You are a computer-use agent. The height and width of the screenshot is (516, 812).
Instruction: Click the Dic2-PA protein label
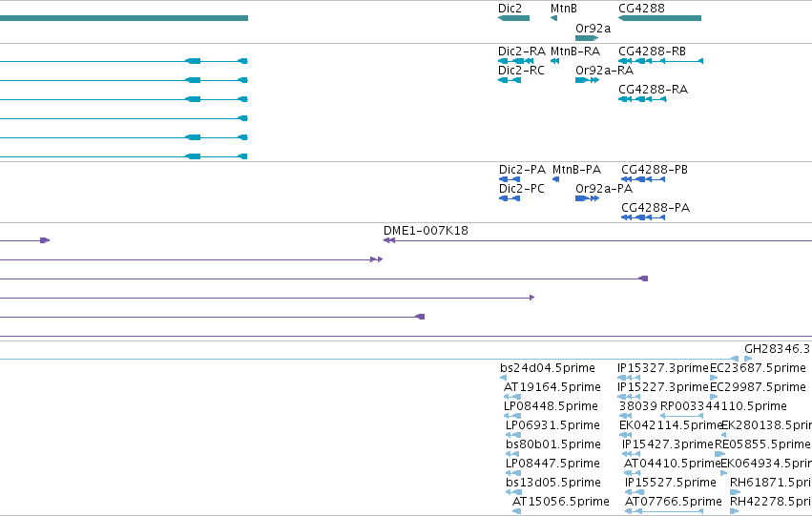(522, 170)
